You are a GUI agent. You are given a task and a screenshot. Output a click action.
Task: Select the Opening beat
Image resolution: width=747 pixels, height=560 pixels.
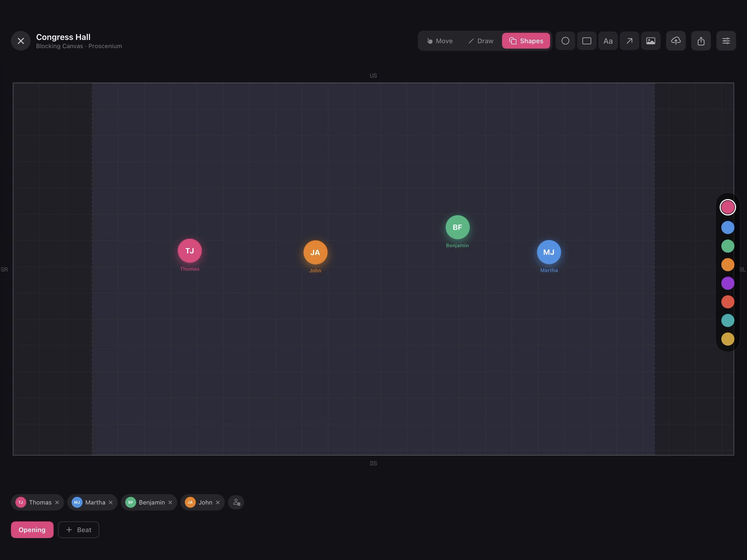[32, 530]
